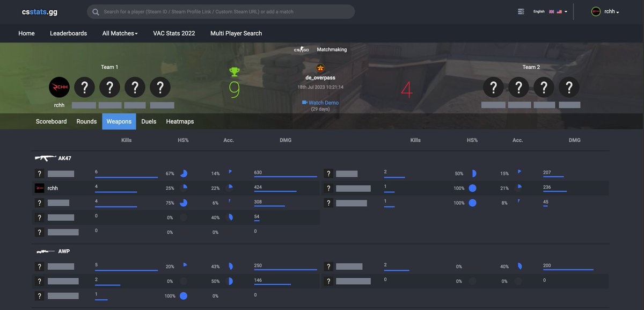Click the Team 2 heading
This screenshot has height=310, width=644.
pos(531,67)
